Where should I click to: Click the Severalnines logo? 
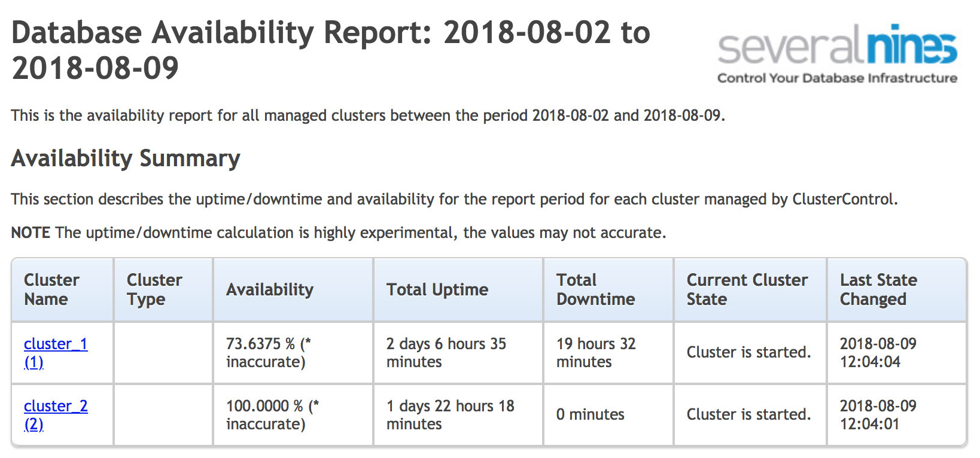[837, 54]
